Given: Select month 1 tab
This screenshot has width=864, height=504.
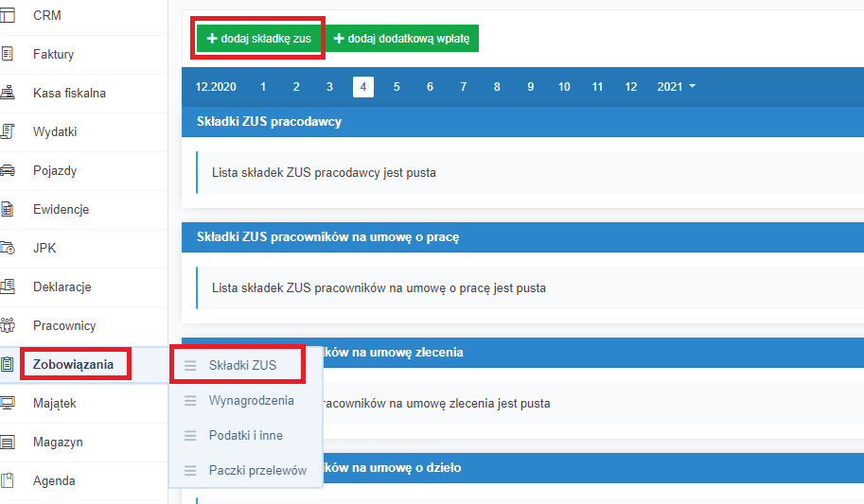Looking at the screenshot, I should coord(263,87).
